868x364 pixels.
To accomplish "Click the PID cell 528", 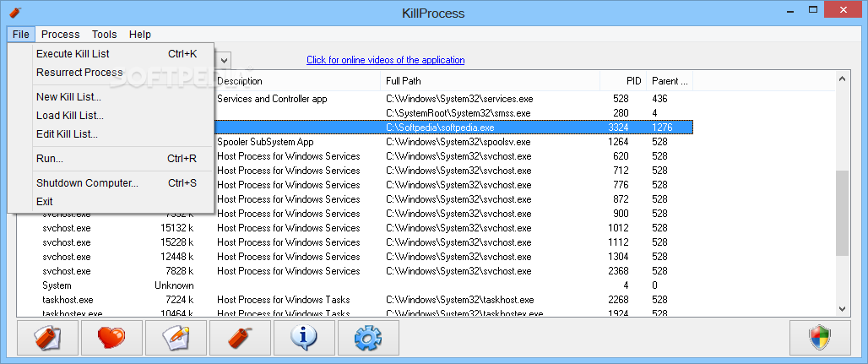I will (621, 99).
